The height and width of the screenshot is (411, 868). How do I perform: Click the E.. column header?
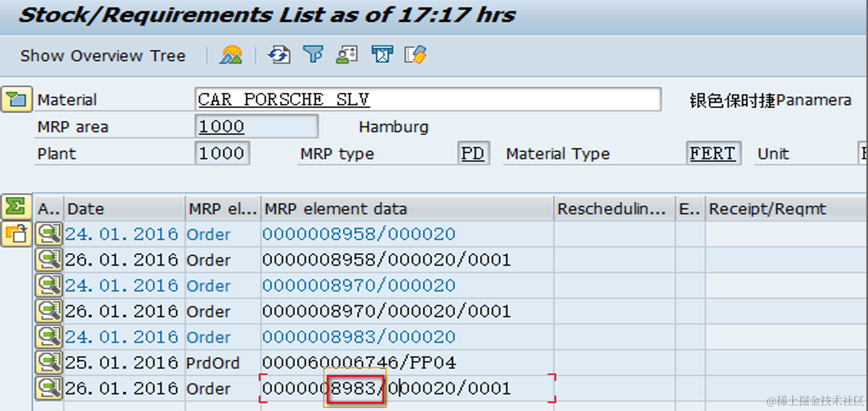(690, 209)
